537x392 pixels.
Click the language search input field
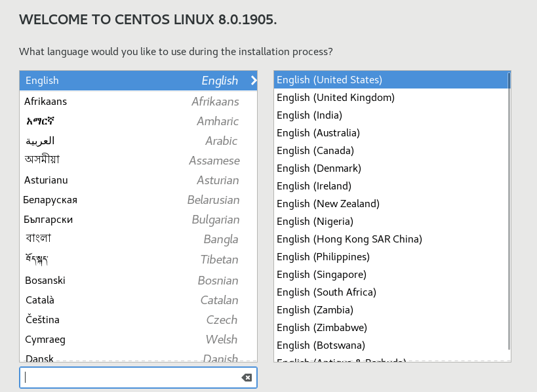(131, 378)
